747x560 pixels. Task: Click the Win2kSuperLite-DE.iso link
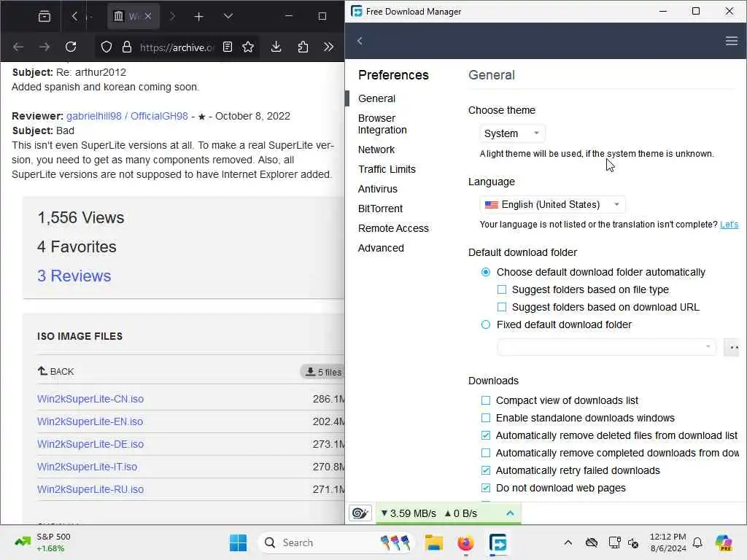point(90,444)
